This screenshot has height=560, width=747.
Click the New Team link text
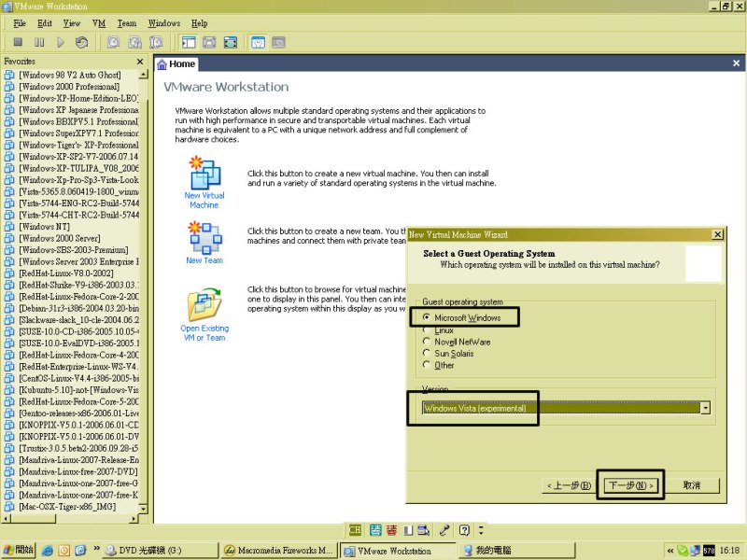click(x=204, y=260)
